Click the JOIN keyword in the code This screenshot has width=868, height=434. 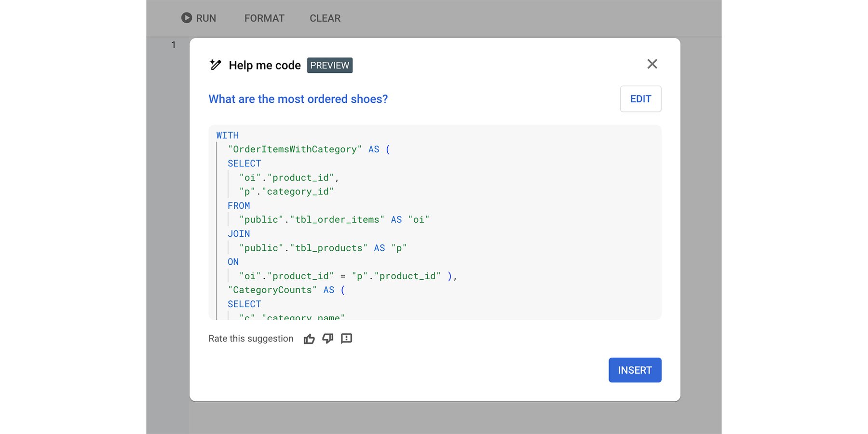pyautogui.click(x=239, y=234)
